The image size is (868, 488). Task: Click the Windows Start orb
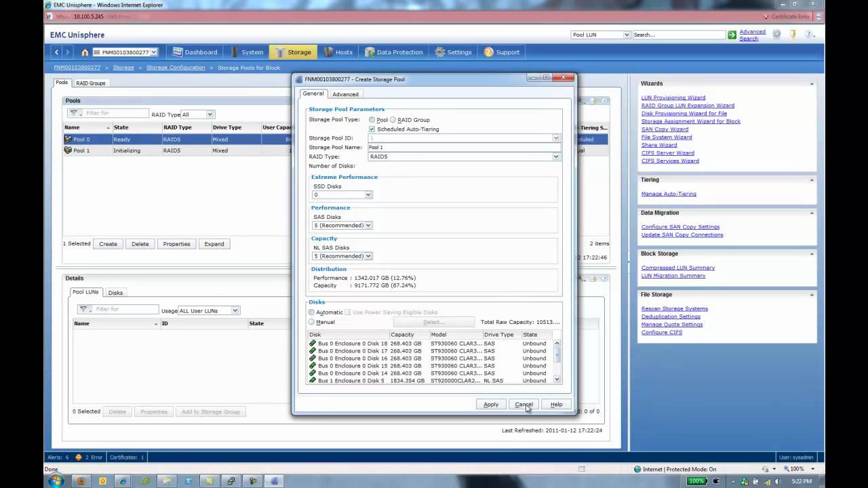pos(56,481)
